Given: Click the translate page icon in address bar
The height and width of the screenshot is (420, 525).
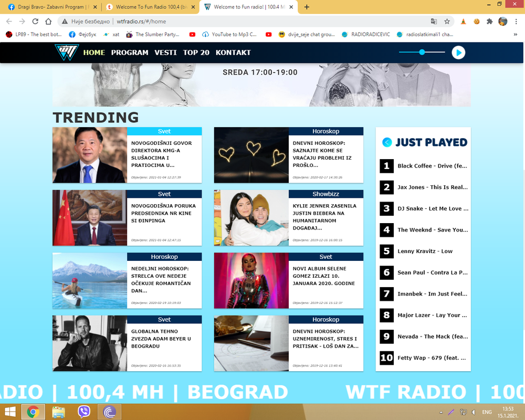Looking at the screenshot, I should click(434, 22).
